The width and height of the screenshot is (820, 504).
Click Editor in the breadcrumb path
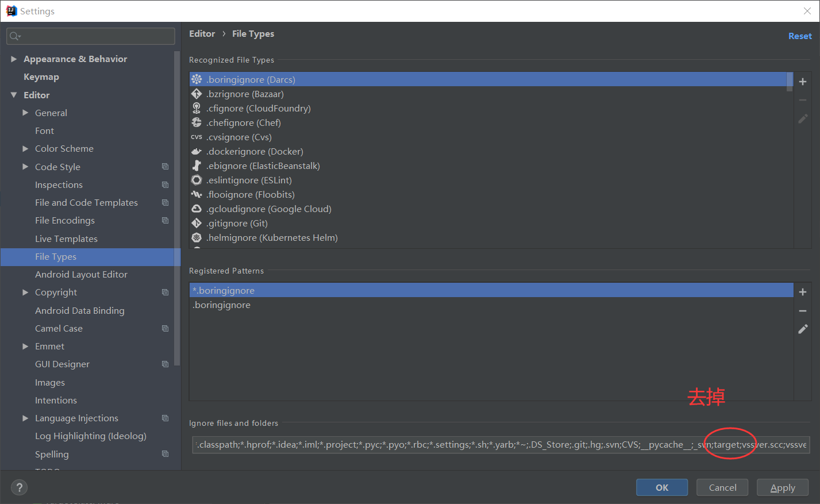(202, 33)
